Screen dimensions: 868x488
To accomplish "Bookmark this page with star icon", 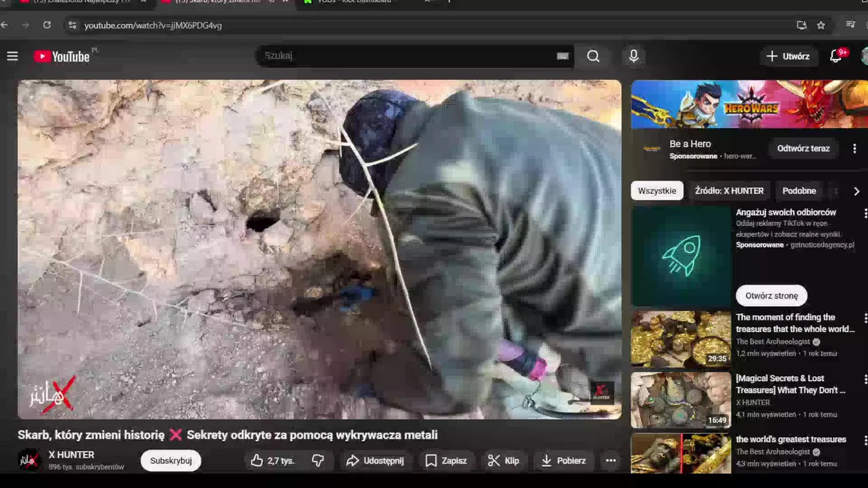I will coord(821,25).
